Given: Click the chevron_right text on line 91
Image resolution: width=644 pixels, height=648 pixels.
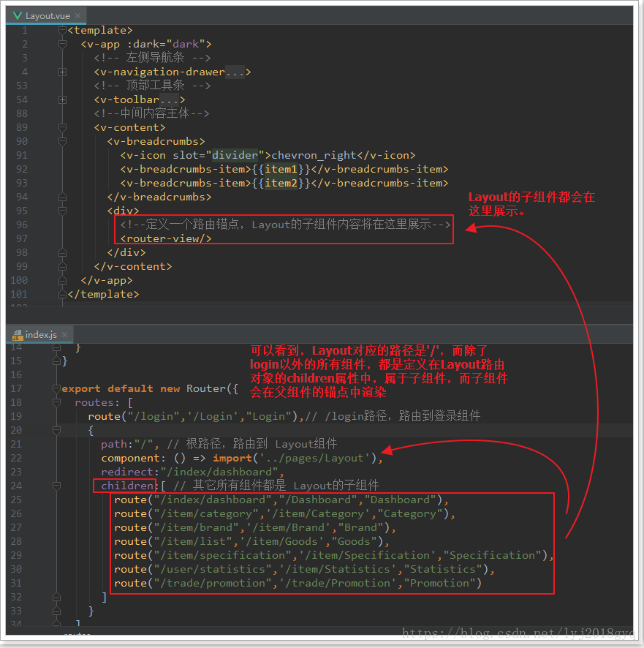Looking at the screenshot, I should [x=314, y=155].
